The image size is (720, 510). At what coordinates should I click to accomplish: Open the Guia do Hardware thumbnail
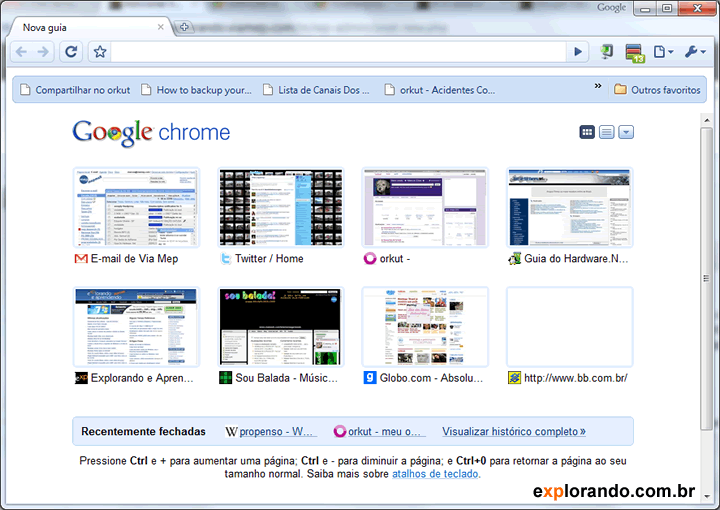coord(569,207)
